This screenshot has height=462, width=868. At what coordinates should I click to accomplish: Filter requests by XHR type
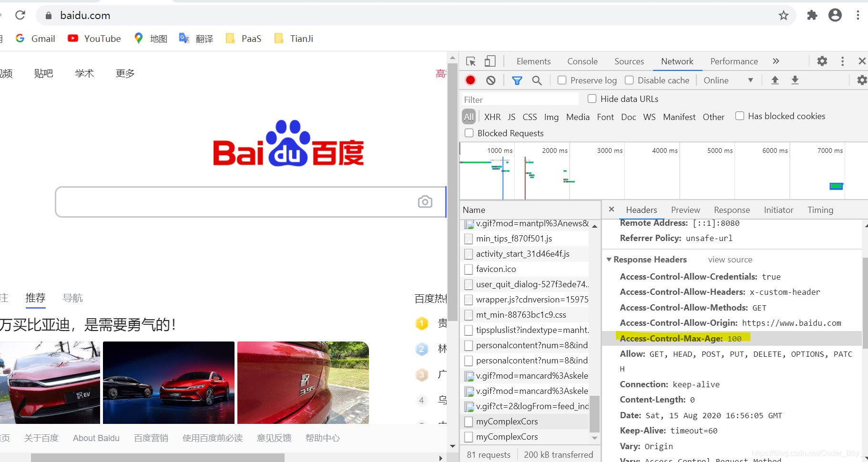[x=492, y=117]
